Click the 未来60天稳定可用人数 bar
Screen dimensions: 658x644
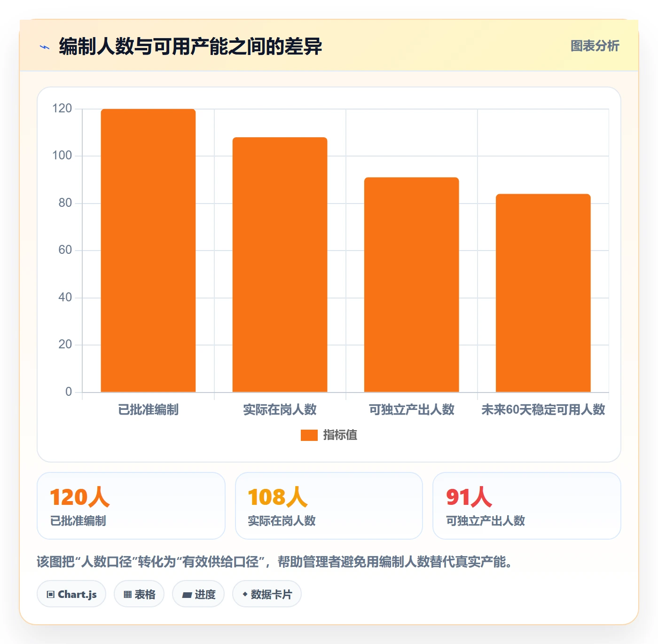543,293
